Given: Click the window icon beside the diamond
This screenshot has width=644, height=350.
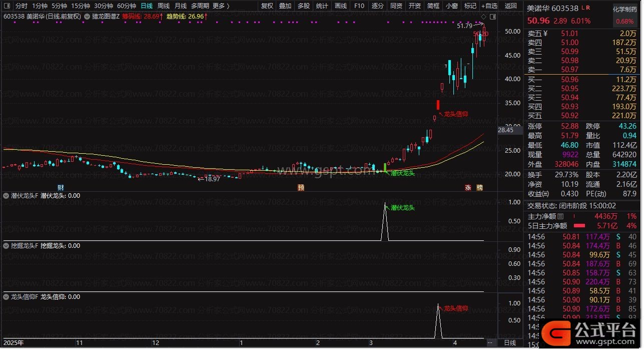Looking at the screenshot, I should pyautogui.click(x=492, y=17).
